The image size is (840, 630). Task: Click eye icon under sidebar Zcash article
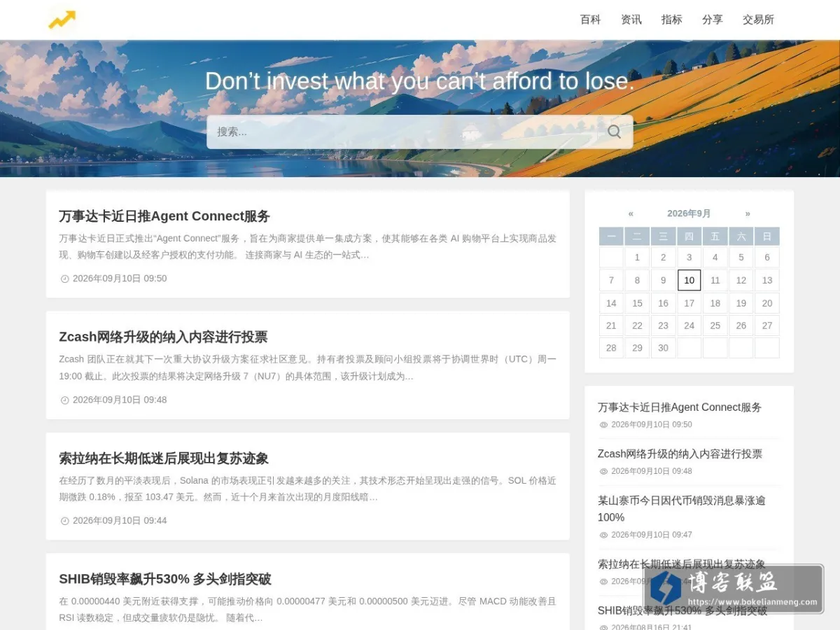(x=603, y=471)
